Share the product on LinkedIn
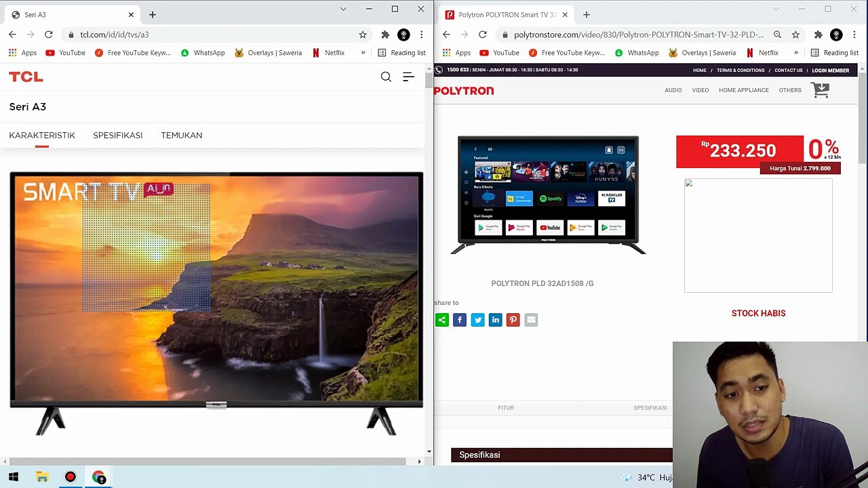The width and height of the screenshot is (868, 488). click(495, 320)
